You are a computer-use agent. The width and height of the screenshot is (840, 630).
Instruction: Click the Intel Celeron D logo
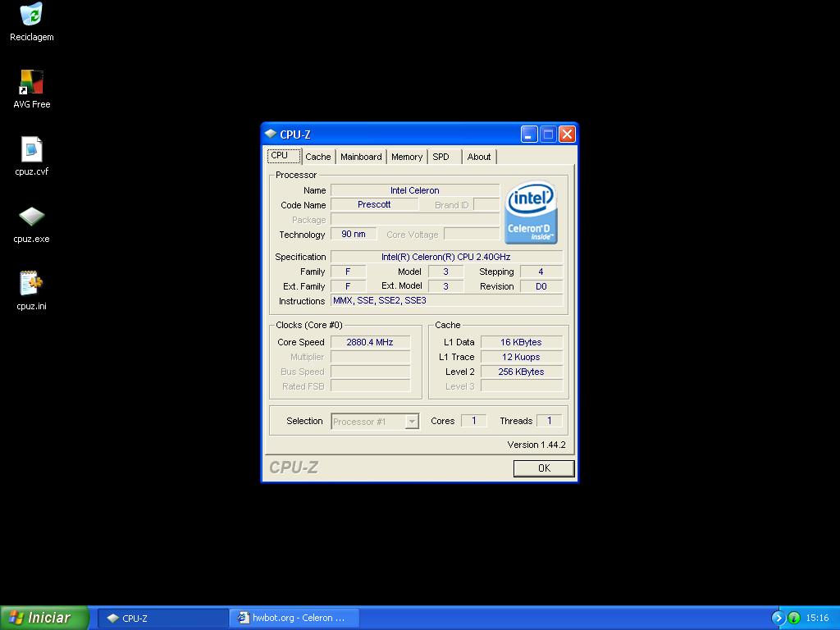[531, 212]
